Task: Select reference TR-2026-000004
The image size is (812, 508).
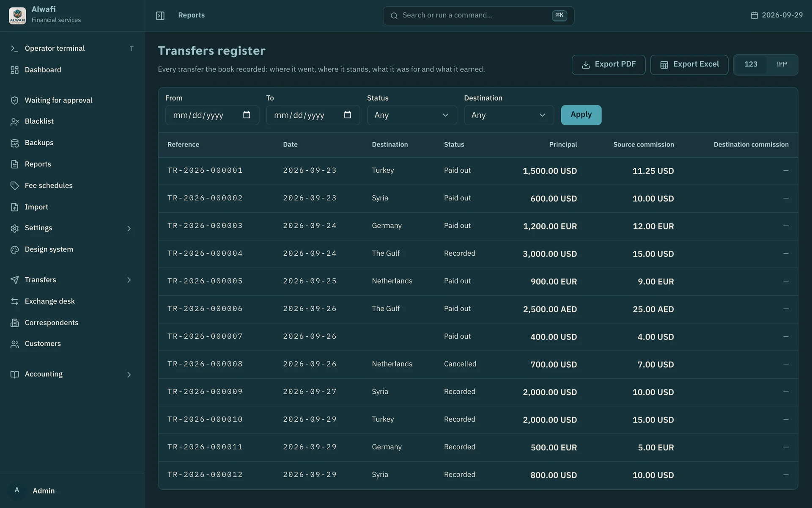Action: (205, 253)
